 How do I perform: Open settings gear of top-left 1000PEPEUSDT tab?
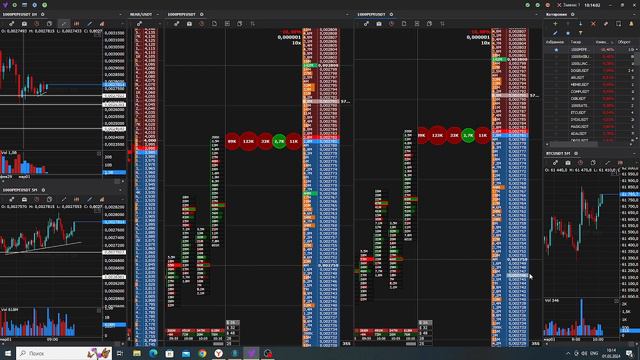coord(42,14)
